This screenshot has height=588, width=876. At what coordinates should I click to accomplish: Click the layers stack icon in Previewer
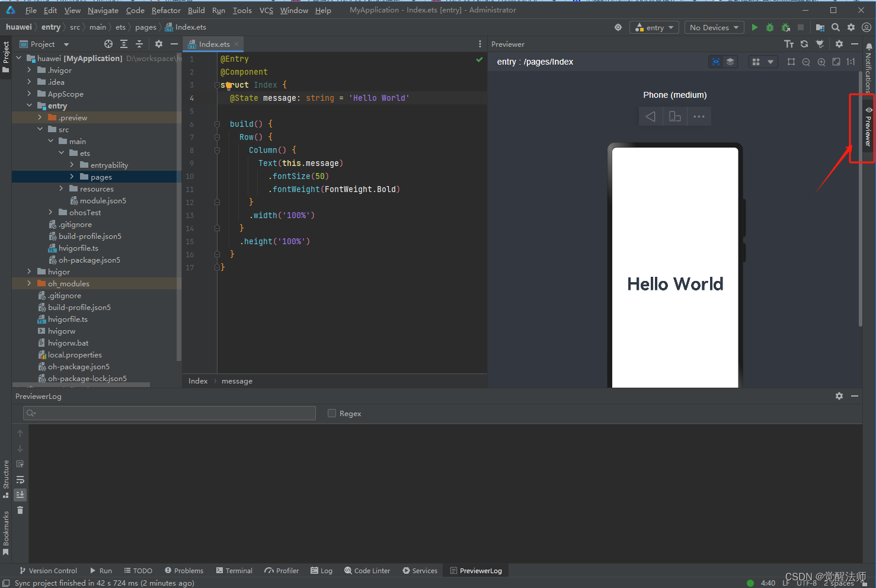(730, 62)
